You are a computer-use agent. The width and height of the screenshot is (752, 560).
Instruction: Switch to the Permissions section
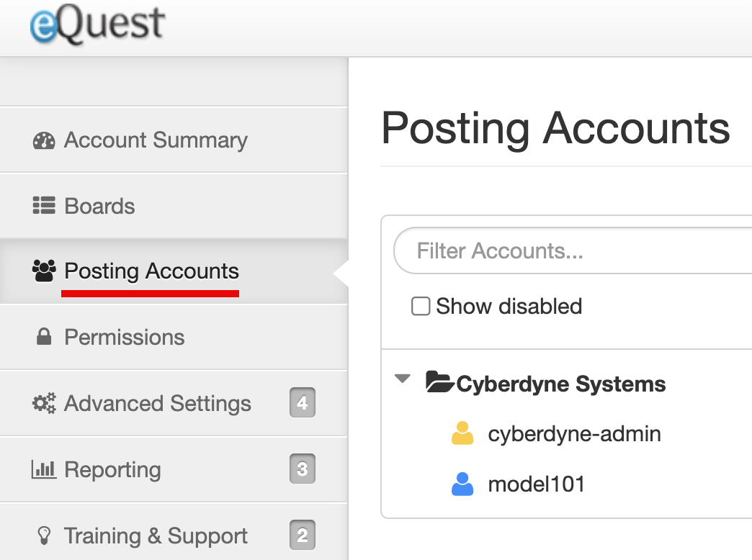point(124,337)
